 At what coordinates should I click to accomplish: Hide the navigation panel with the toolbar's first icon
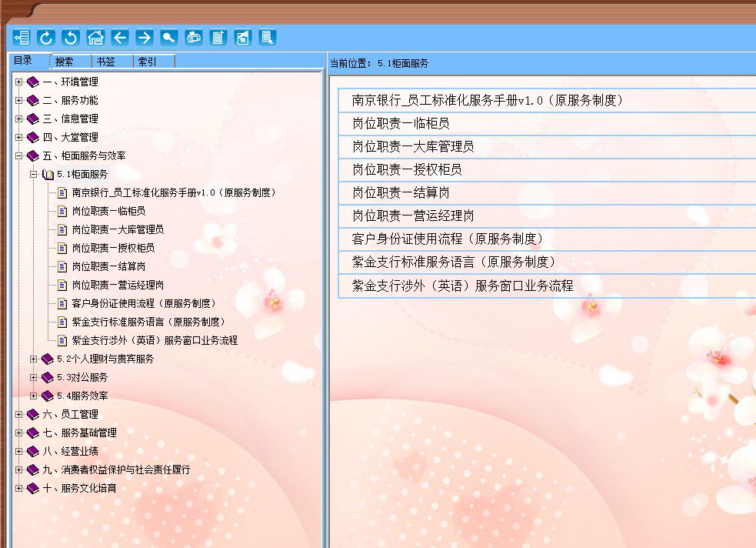click(x=22, y=37)
